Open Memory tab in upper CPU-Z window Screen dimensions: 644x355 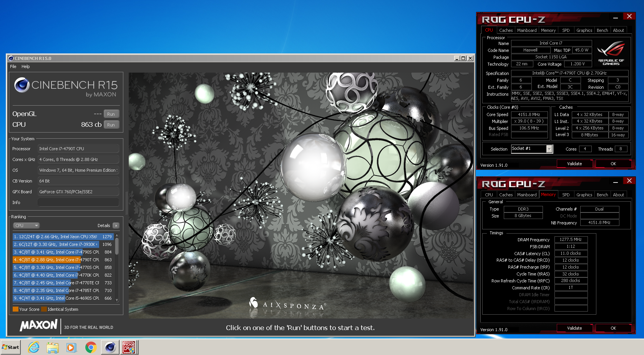pyautogui.click(x=548, y=30)
